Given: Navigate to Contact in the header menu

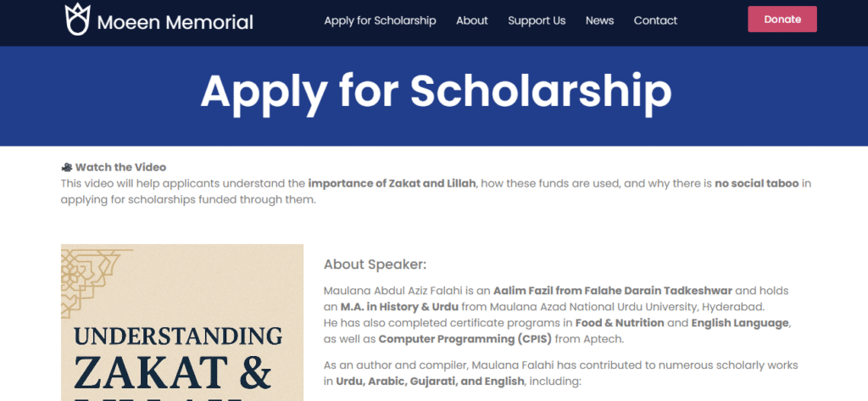Looking at the screenshot, I should (x=655, y=20).
